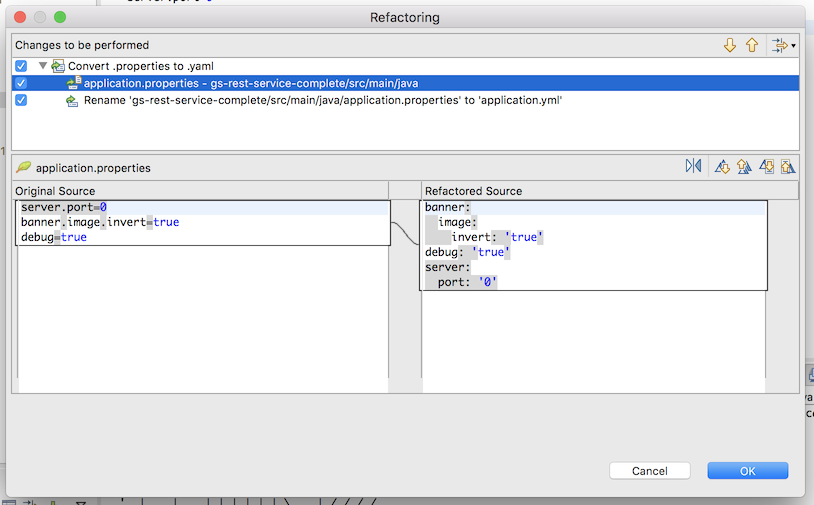
Task: Click the Refactored Source header
Action: tap(473, 191)
